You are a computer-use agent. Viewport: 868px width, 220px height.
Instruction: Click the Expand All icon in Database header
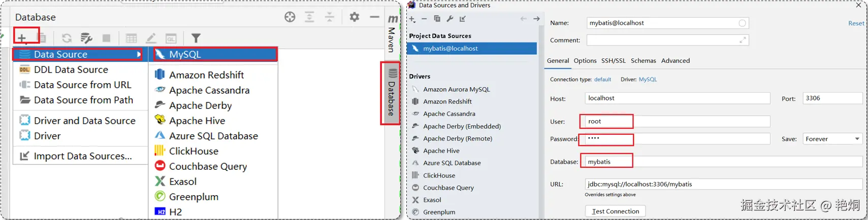[309, 17]
